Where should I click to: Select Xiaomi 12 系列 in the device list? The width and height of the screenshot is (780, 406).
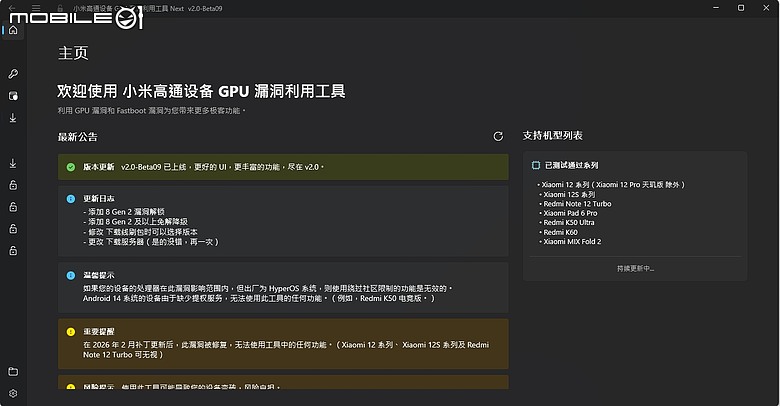click(611, 185)
